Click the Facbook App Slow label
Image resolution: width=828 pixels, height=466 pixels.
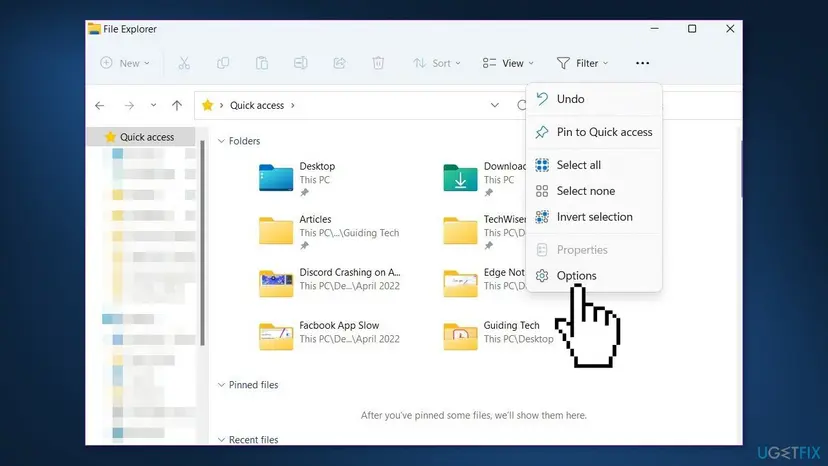tap(339, 325)
